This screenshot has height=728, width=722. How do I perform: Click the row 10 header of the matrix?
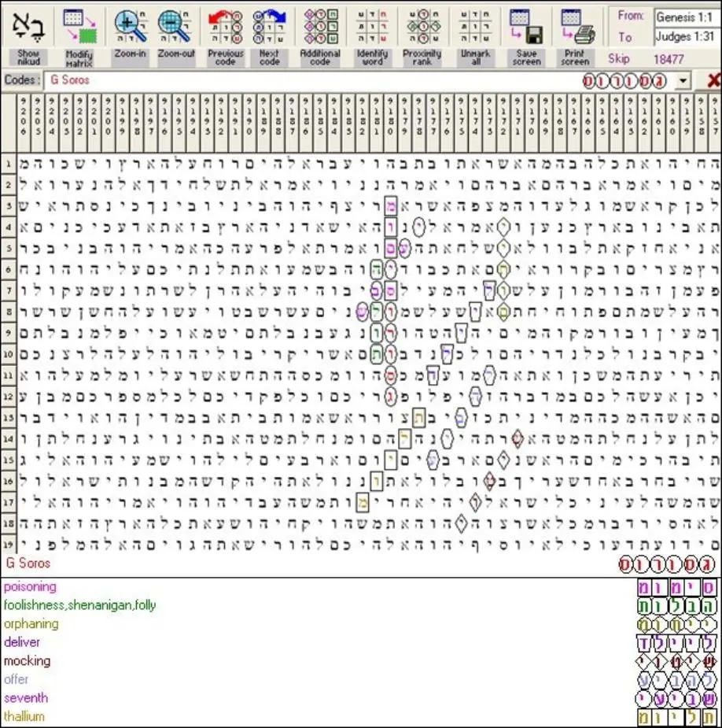(x=9, y=354)
